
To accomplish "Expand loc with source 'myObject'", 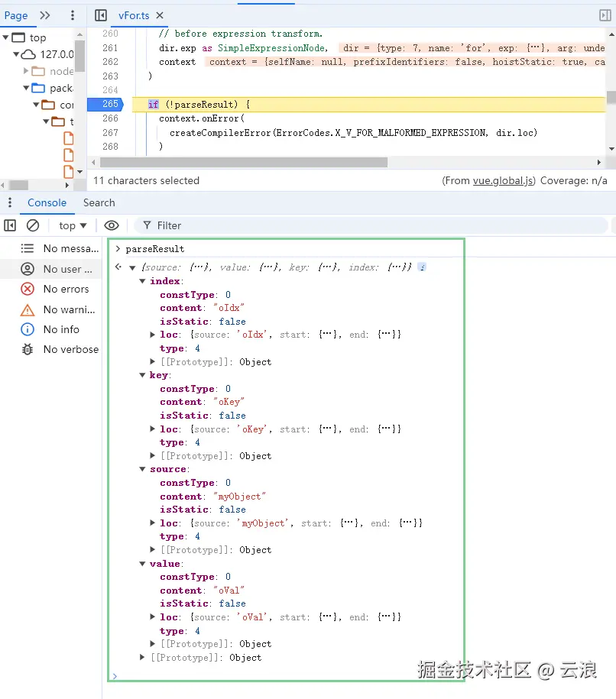I will pos(153,523).
